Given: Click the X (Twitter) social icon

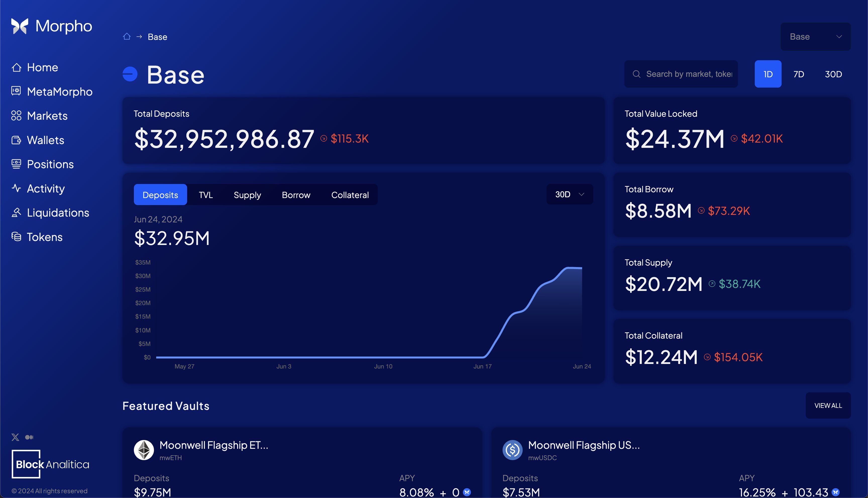Looking at the screenshot, I should (15, 437).
